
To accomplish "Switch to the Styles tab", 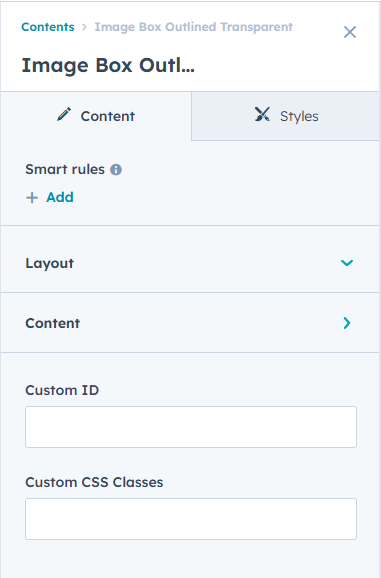I will [286, 116].
